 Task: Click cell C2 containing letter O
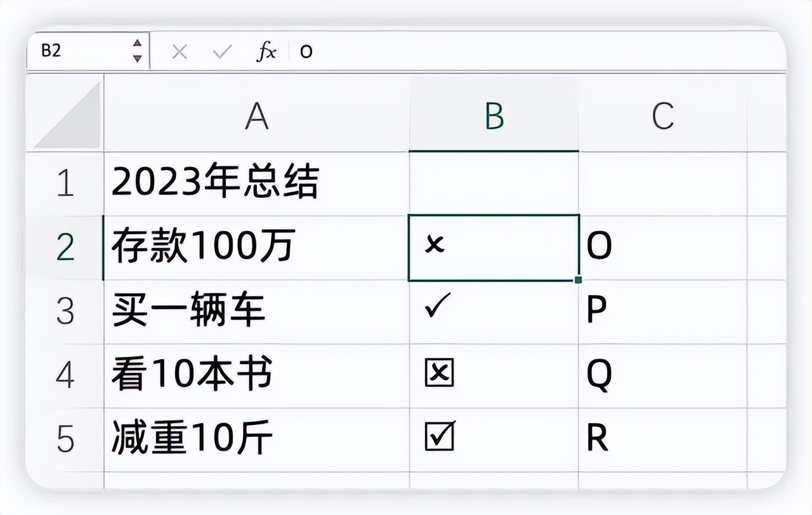pos(662,248)
